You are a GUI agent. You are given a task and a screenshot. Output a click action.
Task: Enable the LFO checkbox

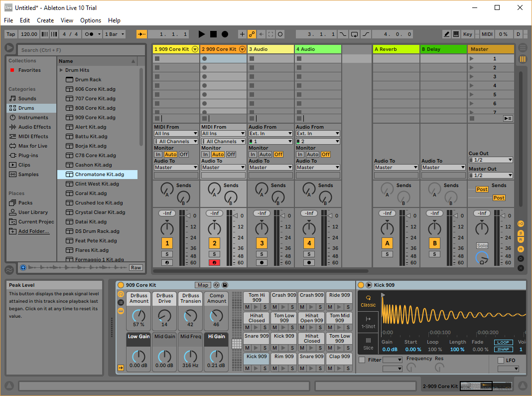point(501,360)
